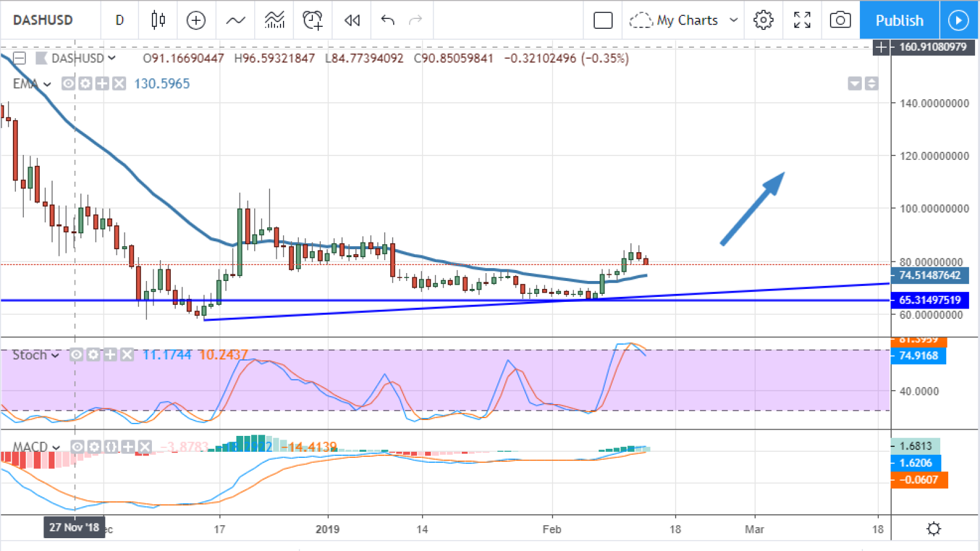Click the close value C90.85059841
This screenshot has width=980, height=551.
coord(453,58)
